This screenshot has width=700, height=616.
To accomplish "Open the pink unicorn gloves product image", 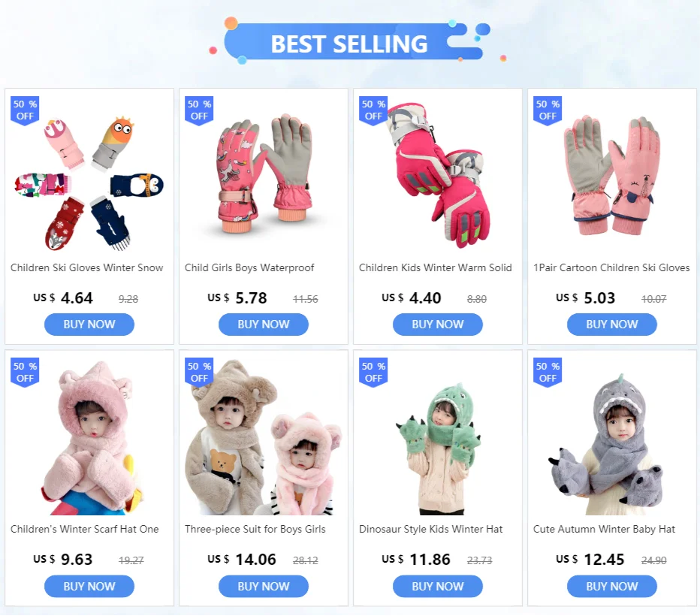I will [x=264, y=174].
